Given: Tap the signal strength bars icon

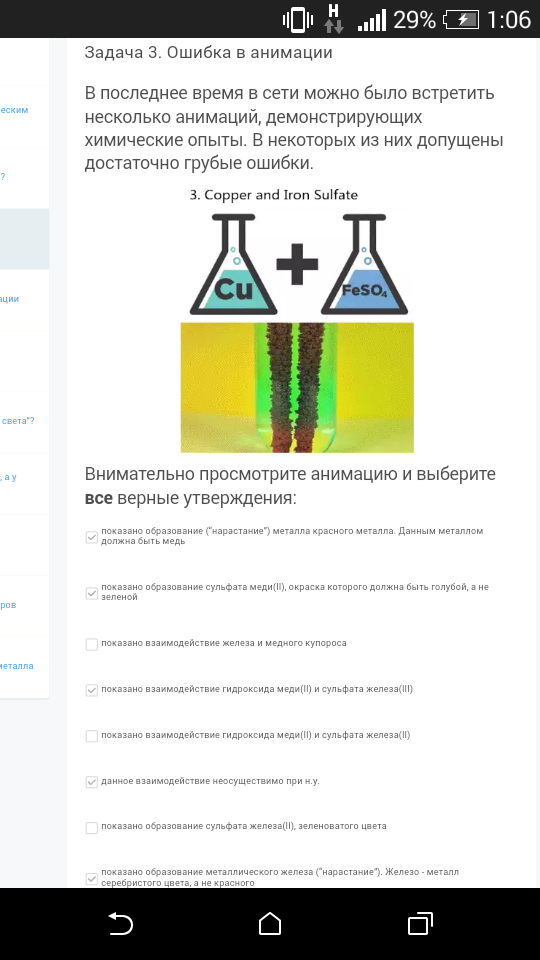Looking at the screenshot, I should click(x=372, y=20).
